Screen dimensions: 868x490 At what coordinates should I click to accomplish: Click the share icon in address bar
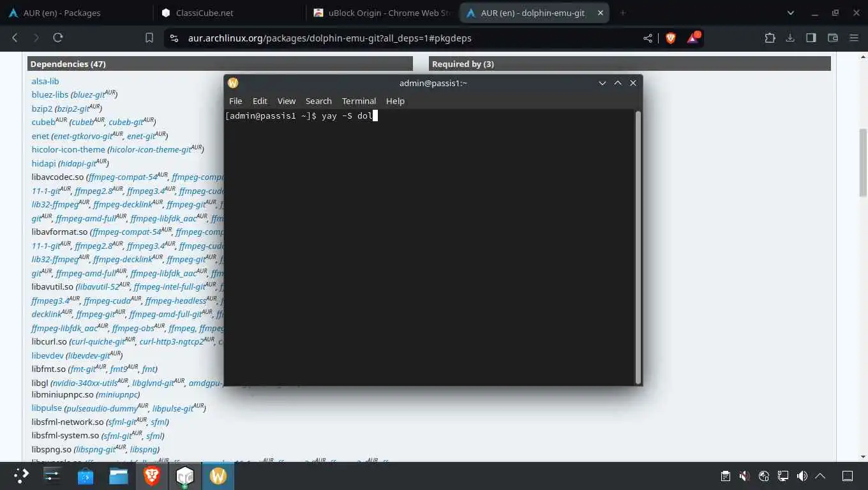[x=648, y=38]
